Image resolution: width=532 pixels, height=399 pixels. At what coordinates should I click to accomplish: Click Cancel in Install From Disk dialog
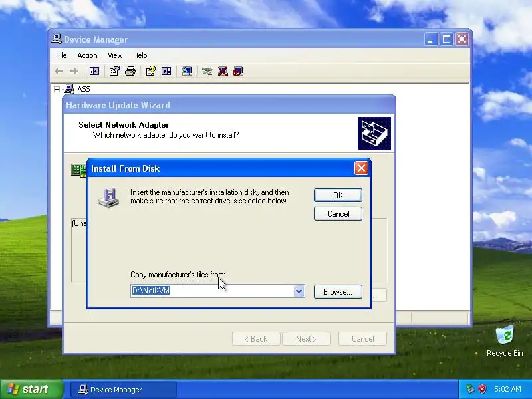(338, 213)
